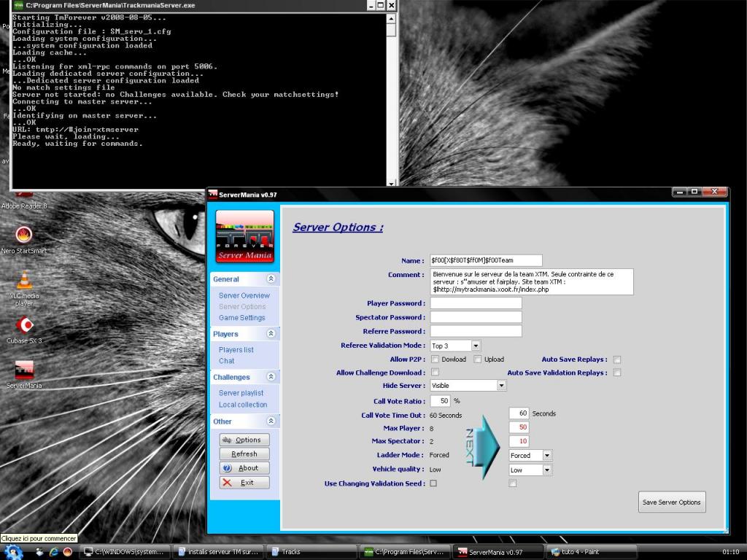
Task: Open next Vehicle quality dropdown
Action: pos(547,470)
